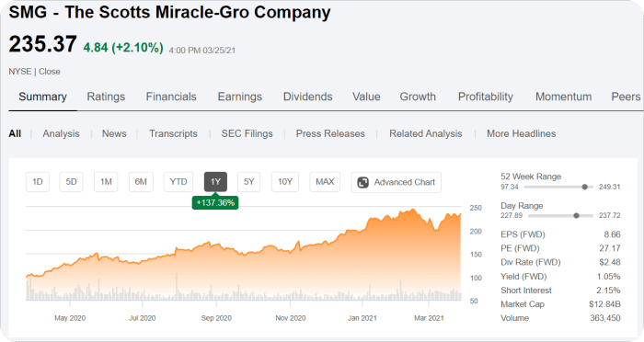Viewport: 644px width, 342px height.
Task: Select the 1D chart range
Action: coord(38,182)
